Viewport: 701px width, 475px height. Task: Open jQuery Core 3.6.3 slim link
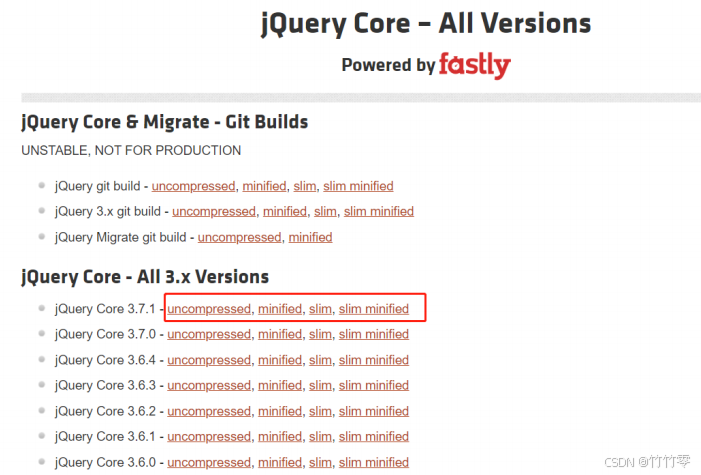click(x=320, y=385)
